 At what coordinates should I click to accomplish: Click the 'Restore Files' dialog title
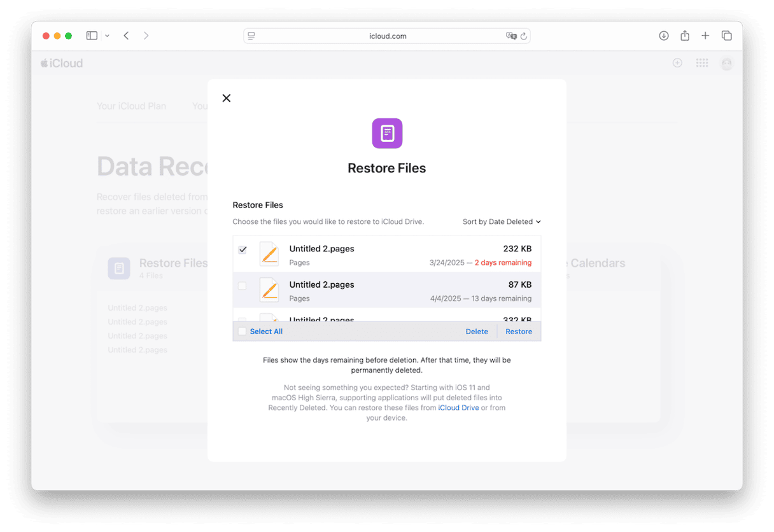coord(387,169)
